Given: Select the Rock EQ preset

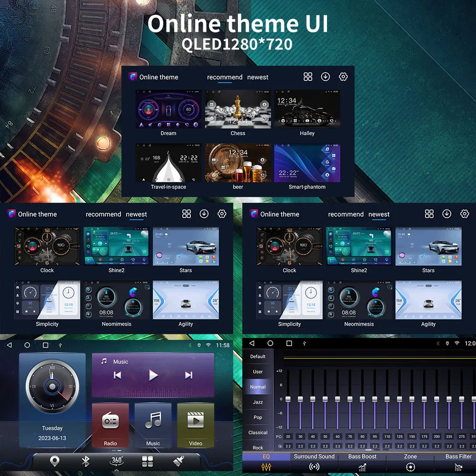Looking at the screenshot, I should pyautogui.click(x=258, y=447).
